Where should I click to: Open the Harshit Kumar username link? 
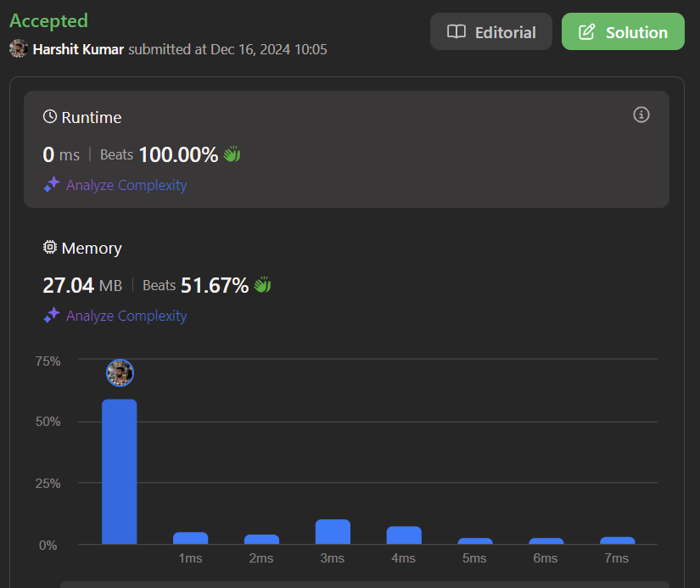pos(79,49)
